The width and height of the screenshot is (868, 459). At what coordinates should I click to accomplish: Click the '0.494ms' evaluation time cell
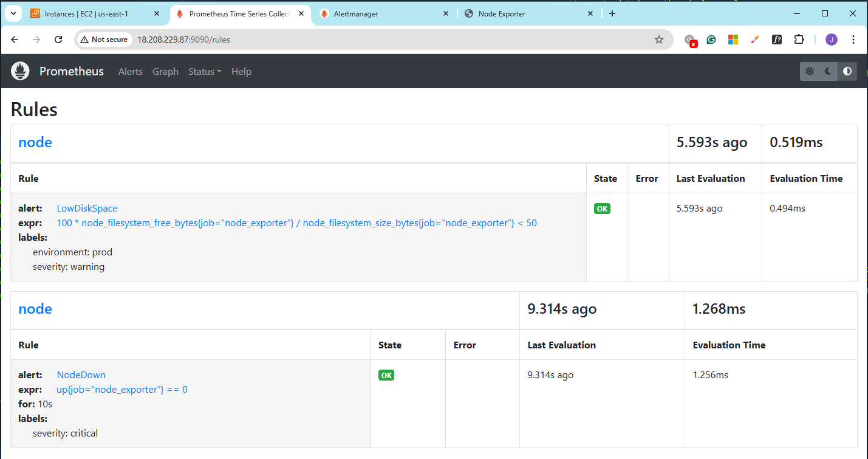click(x=787, y=209)
